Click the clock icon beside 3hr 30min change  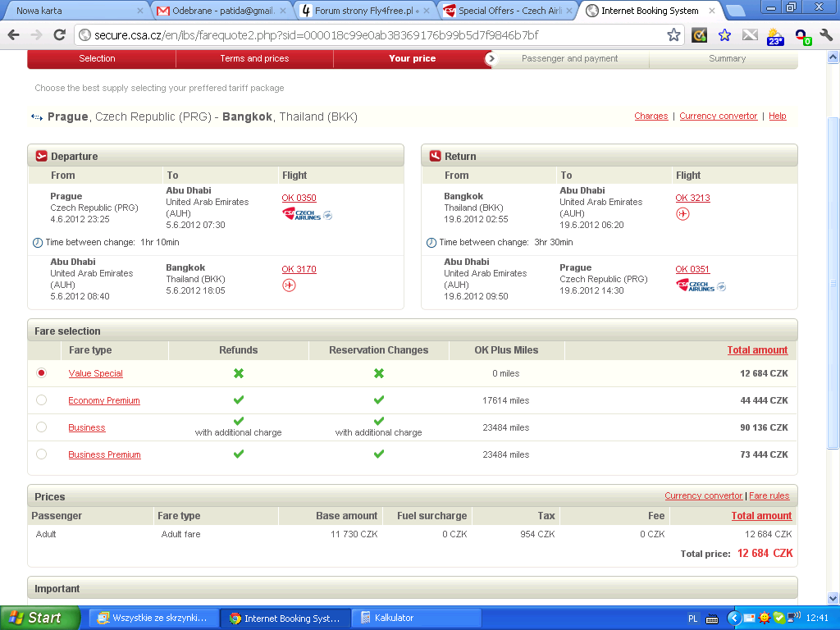[431, 243]
